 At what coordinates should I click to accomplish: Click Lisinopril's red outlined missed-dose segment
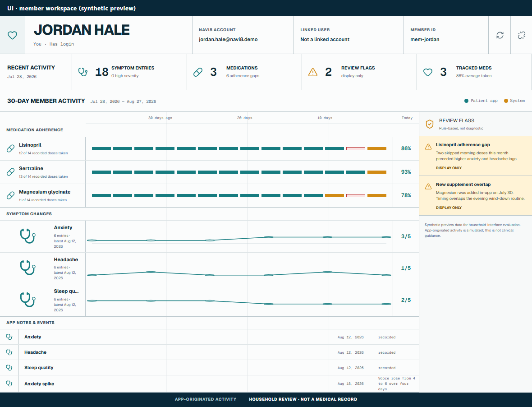click(x=356, y=149)
